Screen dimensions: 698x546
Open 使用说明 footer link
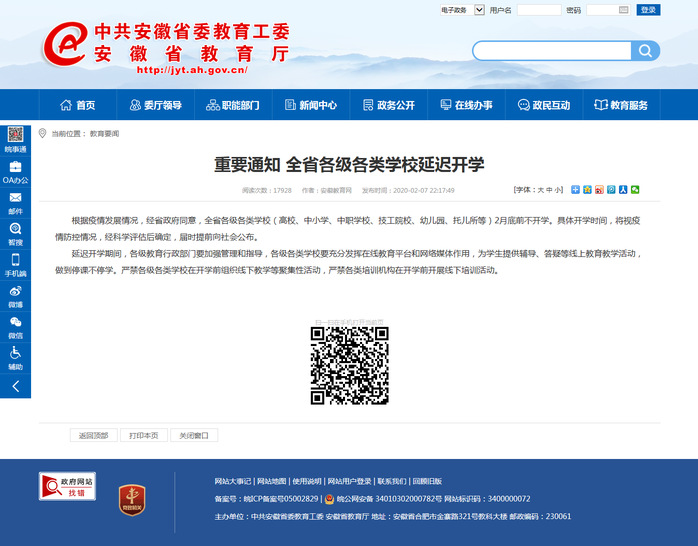click(x=307, y=481)
